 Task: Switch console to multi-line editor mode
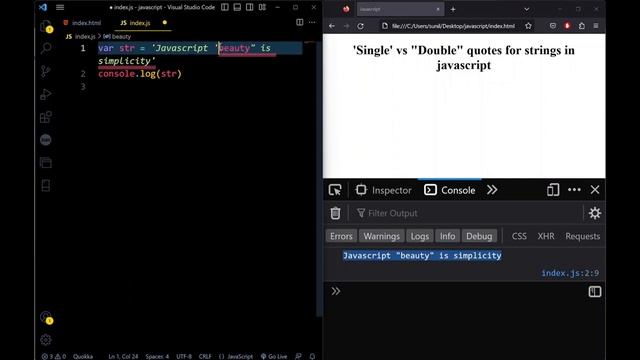(595, 291)
